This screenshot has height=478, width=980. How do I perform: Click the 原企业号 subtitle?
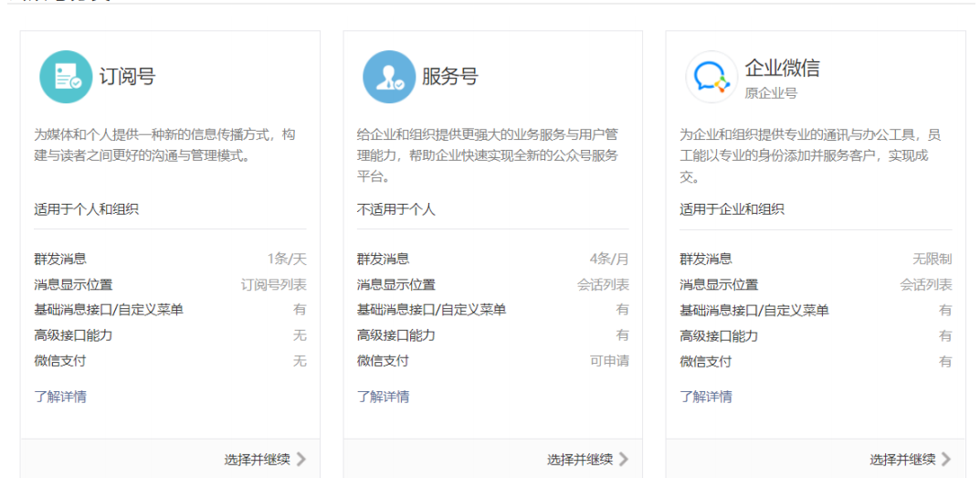(x=771, y=94)
